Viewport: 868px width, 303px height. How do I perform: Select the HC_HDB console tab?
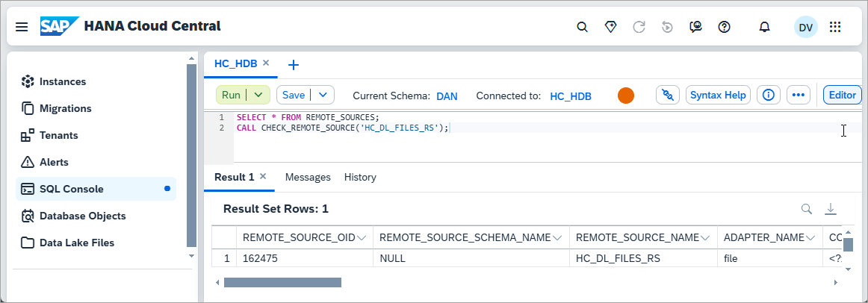236,63
